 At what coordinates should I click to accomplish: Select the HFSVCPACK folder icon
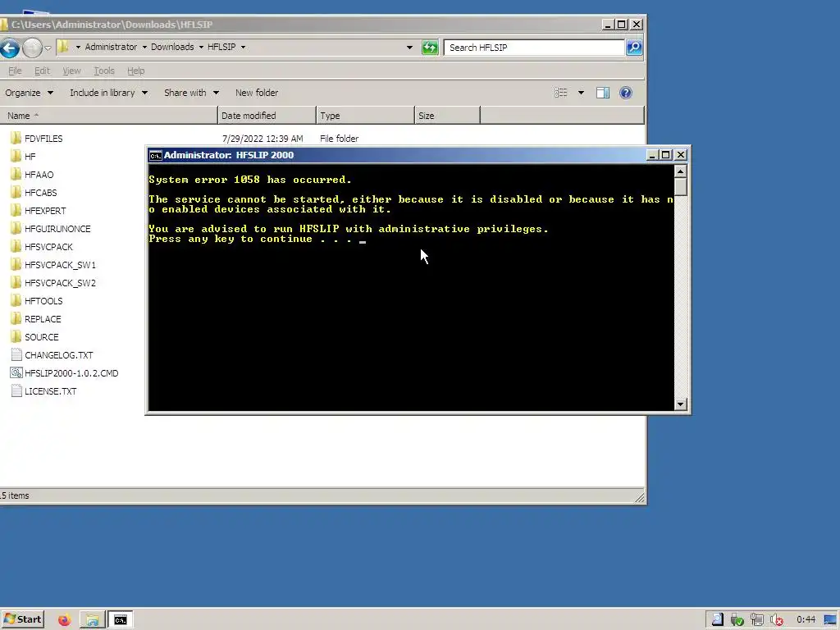coord(16,246)
